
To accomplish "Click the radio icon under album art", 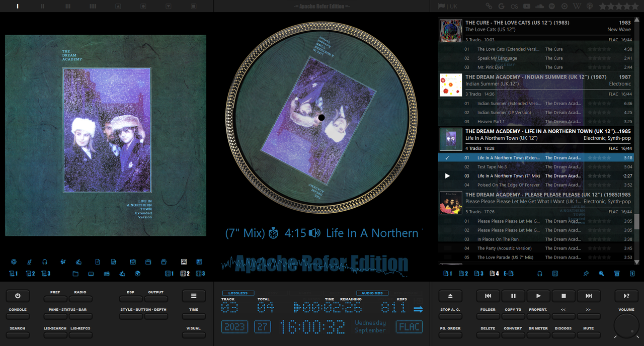I will [107, 274].
